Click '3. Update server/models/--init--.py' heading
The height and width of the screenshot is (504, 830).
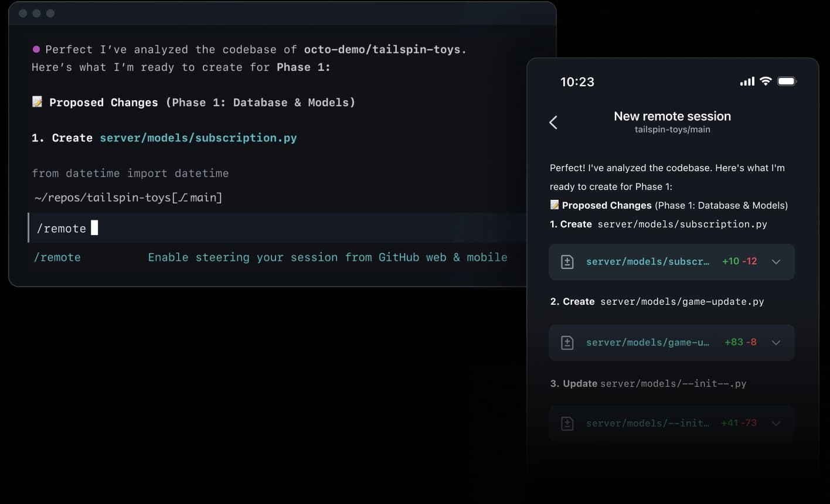(x=648, y=384)
